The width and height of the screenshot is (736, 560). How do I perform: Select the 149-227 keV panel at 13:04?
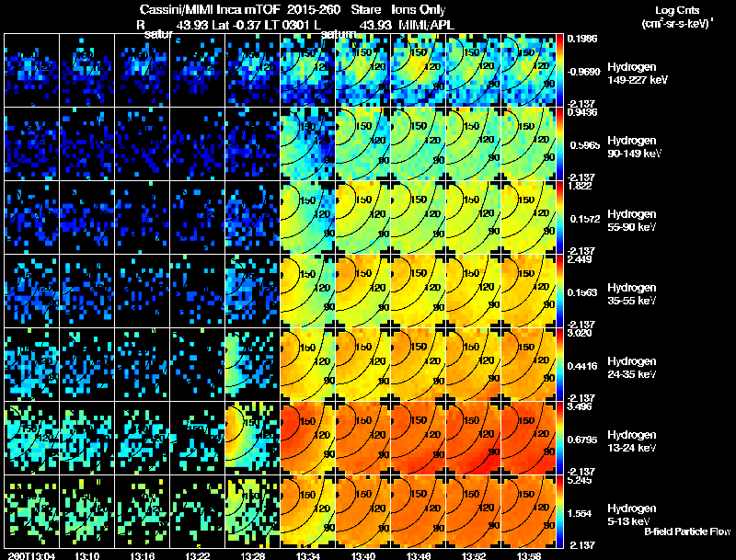(31, 71)
